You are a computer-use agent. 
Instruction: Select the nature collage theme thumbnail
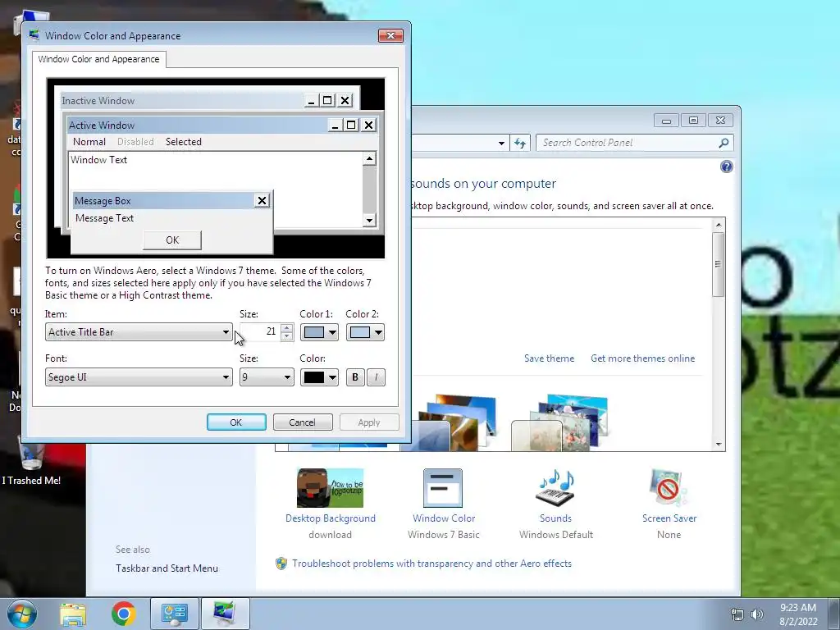click(x=560, y=423)
